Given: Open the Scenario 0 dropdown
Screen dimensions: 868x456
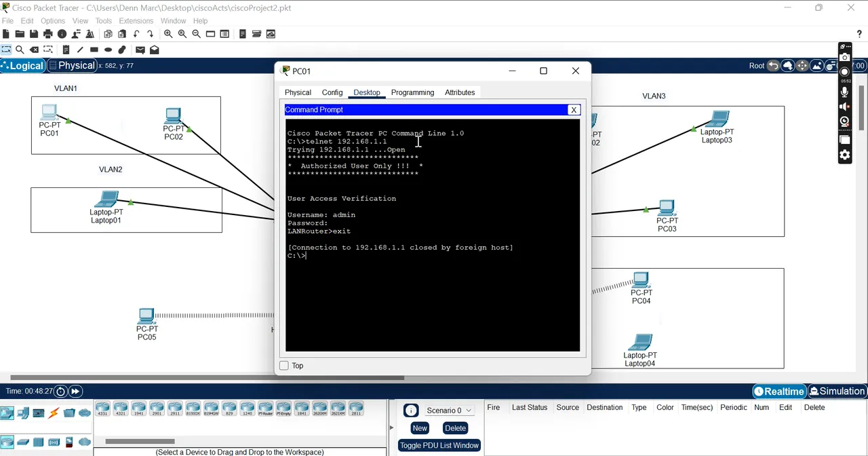Looking at the screenshot, I should (449, 411).
